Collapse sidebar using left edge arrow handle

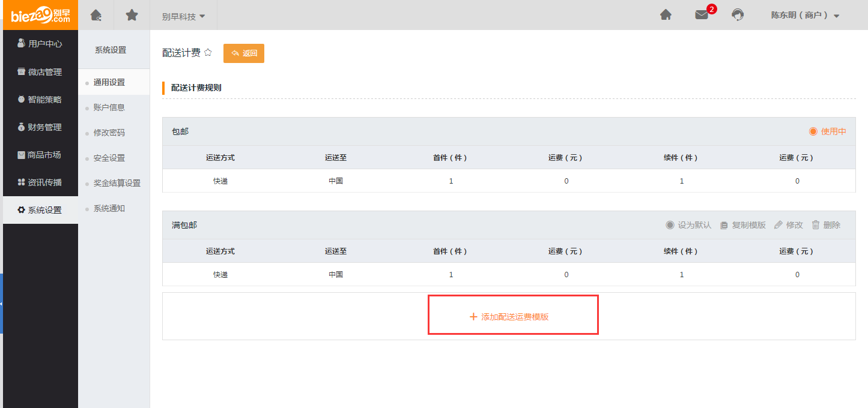(1, 304)
